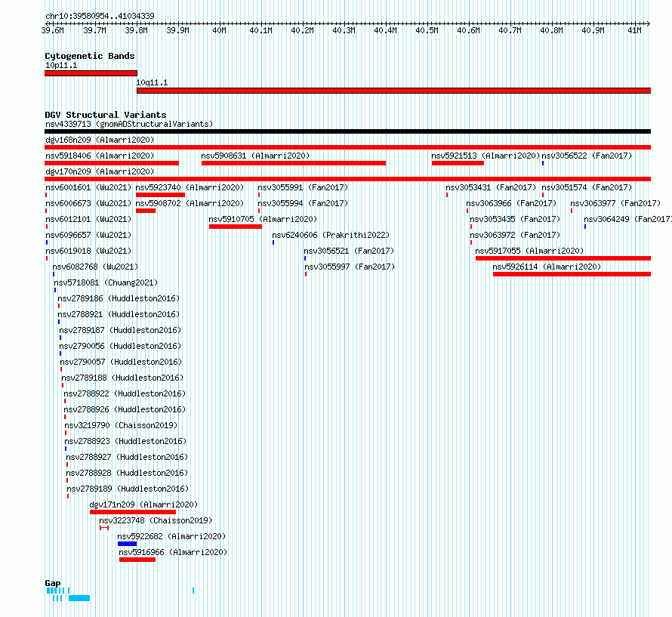
Task: Select nsv2789189 (Huddleston2016) label
Action: [128, 489]
